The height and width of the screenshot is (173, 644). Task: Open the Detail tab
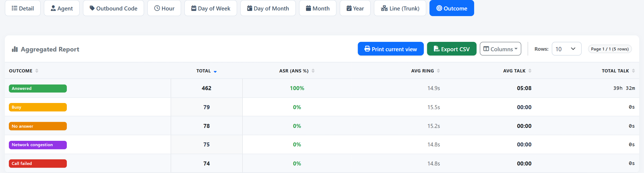[23, 8]
